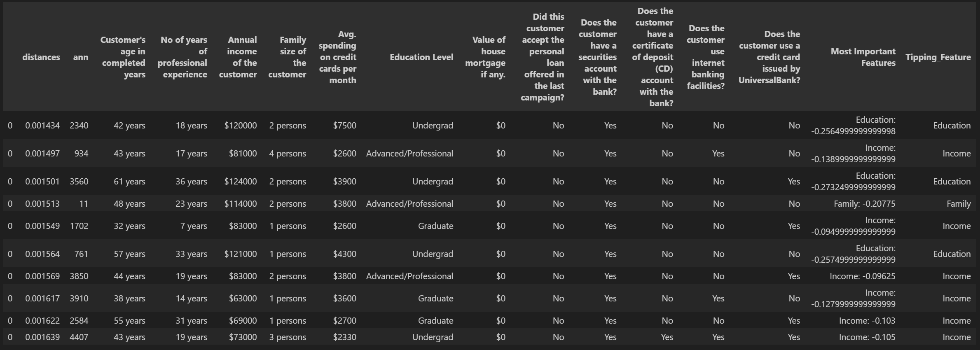The width and height of the screenshot is (980, 350).
Task: Click the Most Important Features header
Action: (x=863, y=57)
